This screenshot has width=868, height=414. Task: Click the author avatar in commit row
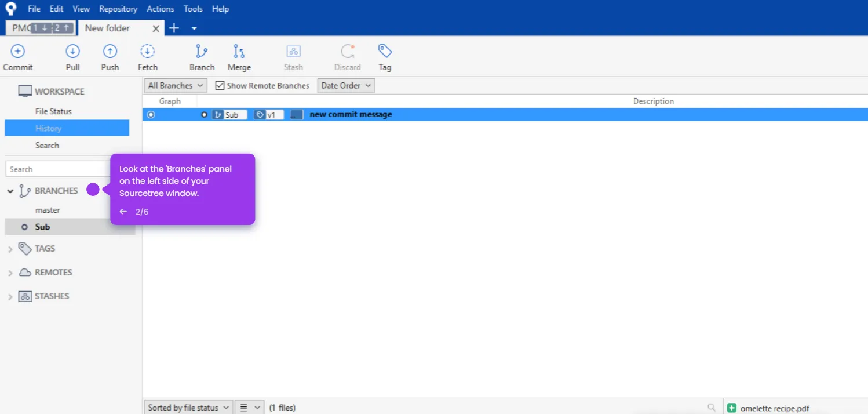point(297,115)
